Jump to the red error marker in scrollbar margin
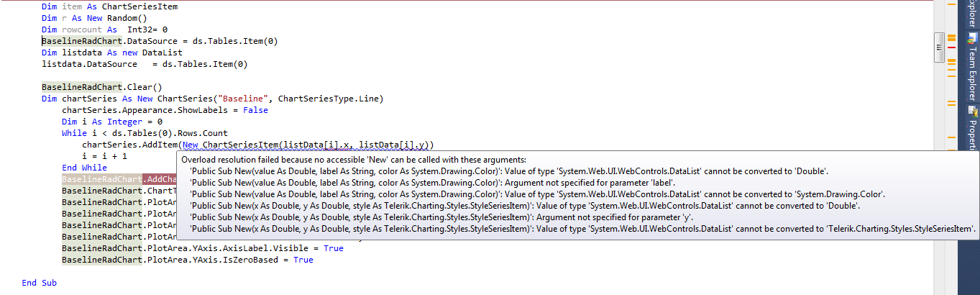 coord(951,47)
